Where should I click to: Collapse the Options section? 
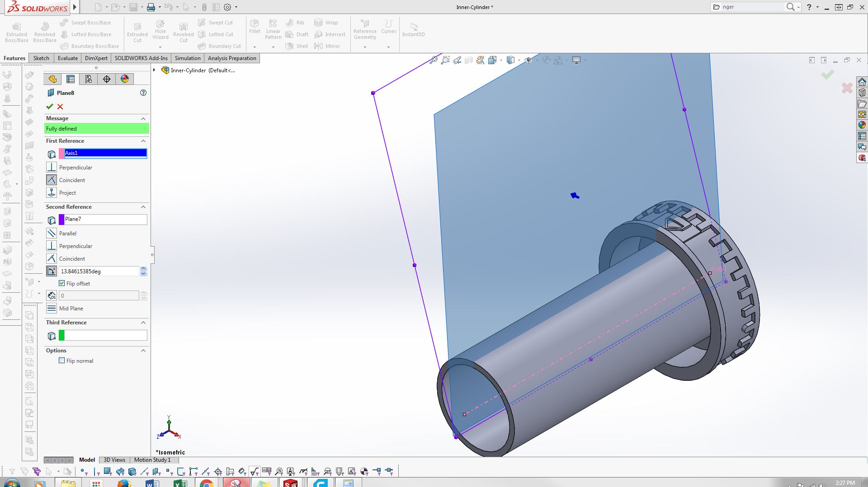click(x=143, y=351)
